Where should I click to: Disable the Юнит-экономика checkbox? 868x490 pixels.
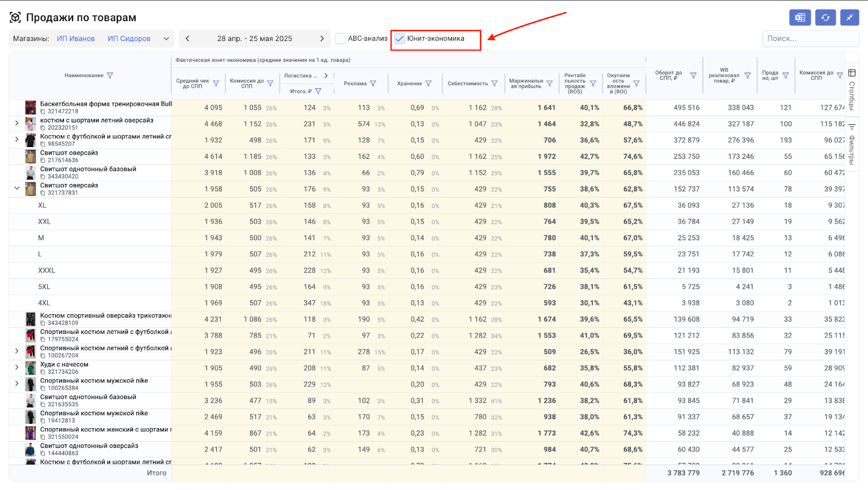point(400,39)
